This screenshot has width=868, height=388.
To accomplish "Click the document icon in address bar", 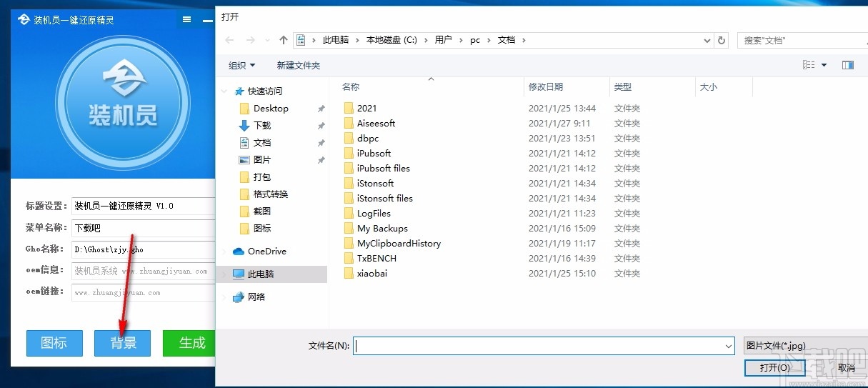I will pos(301,40).
